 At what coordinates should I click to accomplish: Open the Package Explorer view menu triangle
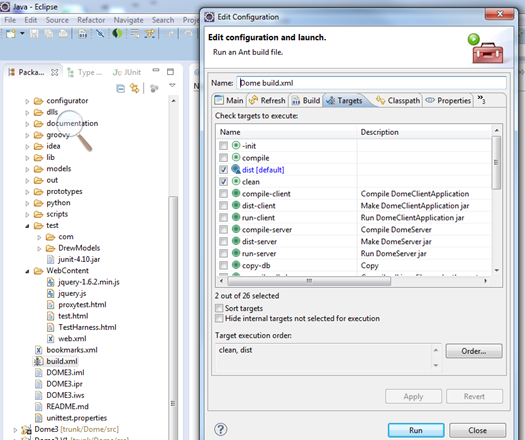pyautogui.click(x=172, y=85)
